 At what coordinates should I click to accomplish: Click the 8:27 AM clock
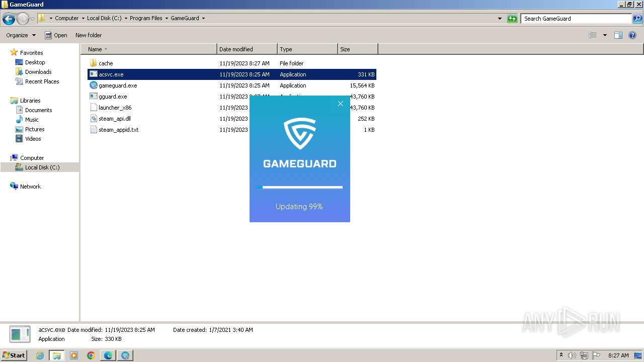pyautogui.click(x=618, y=355)
